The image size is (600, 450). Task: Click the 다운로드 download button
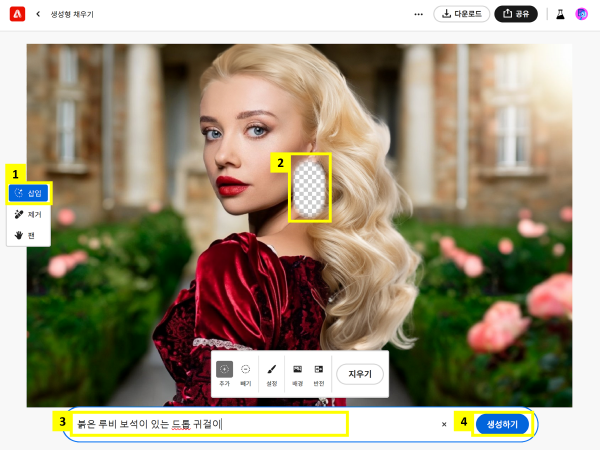tap(461, 14)
